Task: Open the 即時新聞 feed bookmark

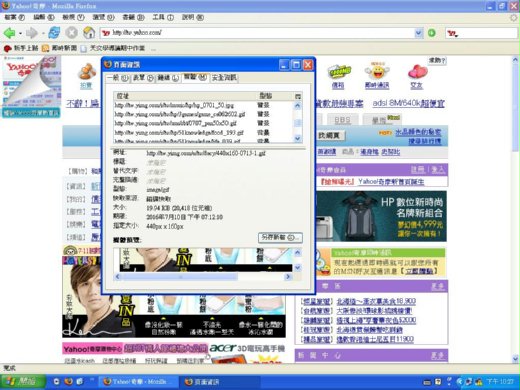Action: [x=59, y=48]
